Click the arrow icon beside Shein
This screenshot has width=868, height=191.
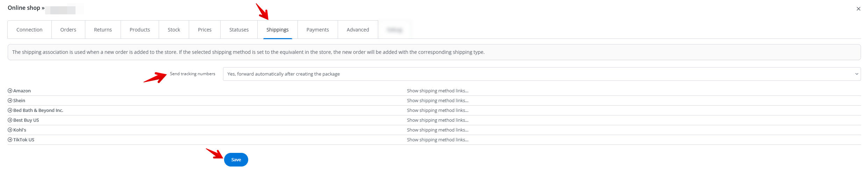10,100
